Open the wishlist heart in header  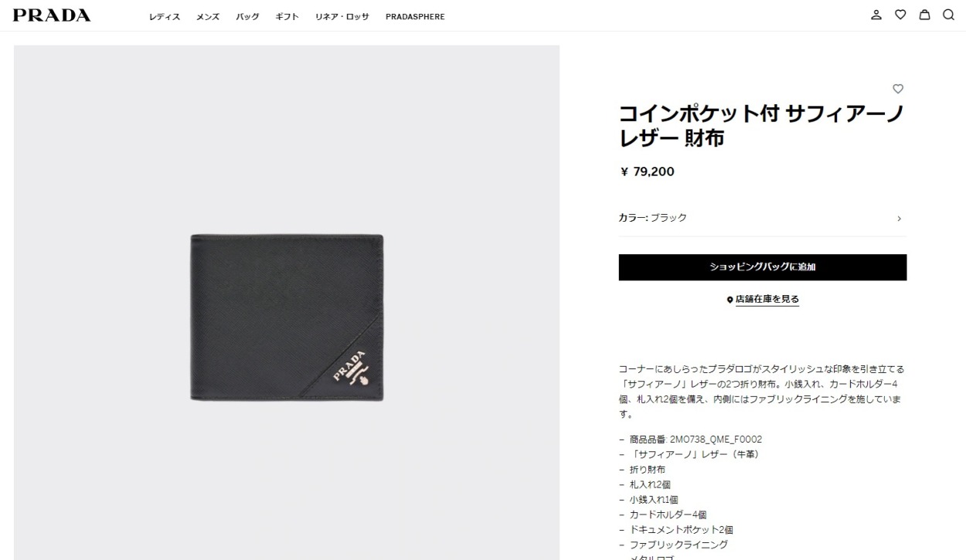[x=900, y=15]
